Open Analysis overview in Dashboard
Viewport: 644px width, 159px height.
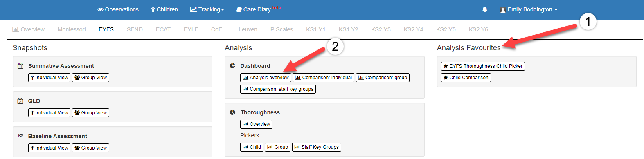[266, 78]
